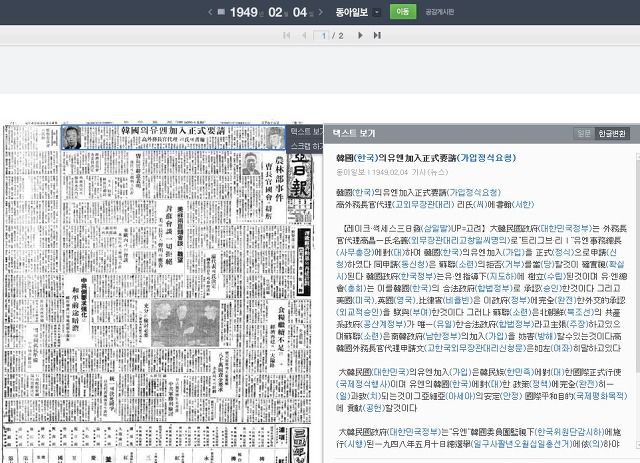640x463 pixels.
Task: Click the 동아일보 | 1949.02.04 기사(뉴스) byline
Action: (x=392, y=172)
